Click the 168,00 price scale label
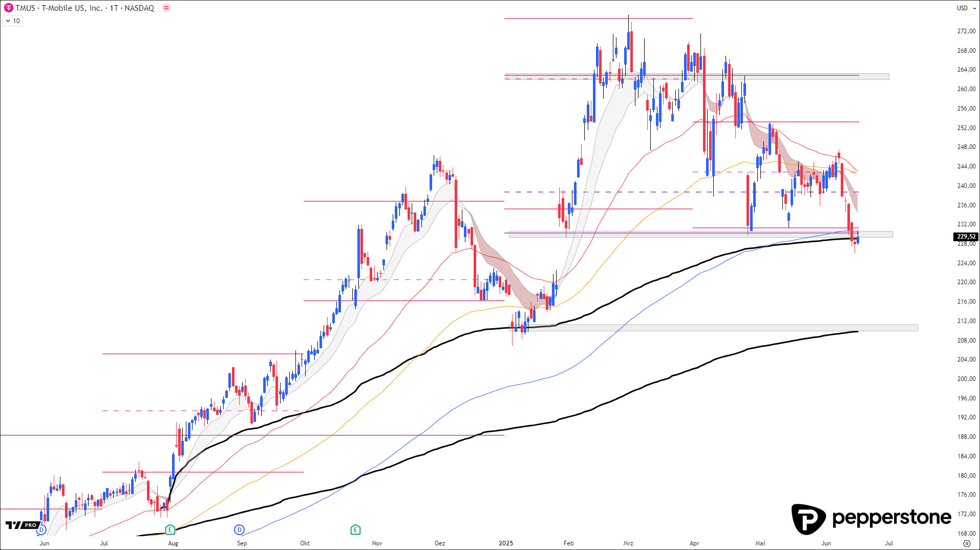 coord(966,534)
